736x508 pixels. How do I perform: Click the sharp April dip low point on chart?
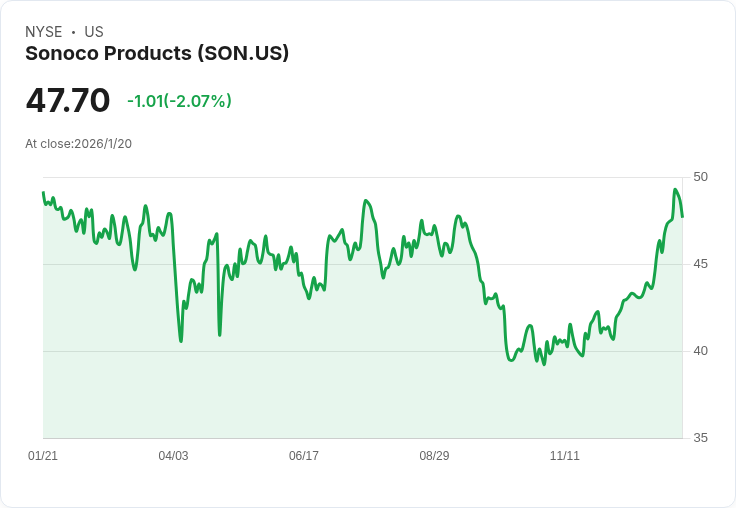point(181,341)
